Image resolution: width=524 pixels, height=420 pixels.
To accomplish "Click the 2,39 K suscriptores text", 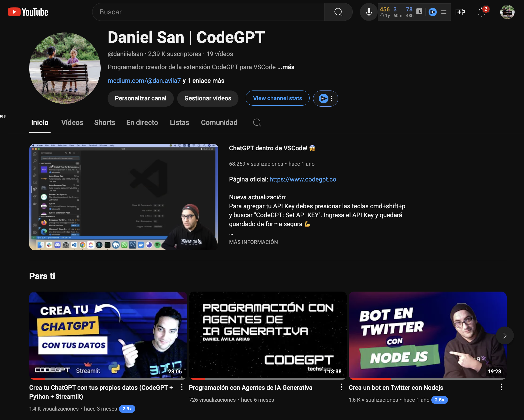I will (175, 54).
